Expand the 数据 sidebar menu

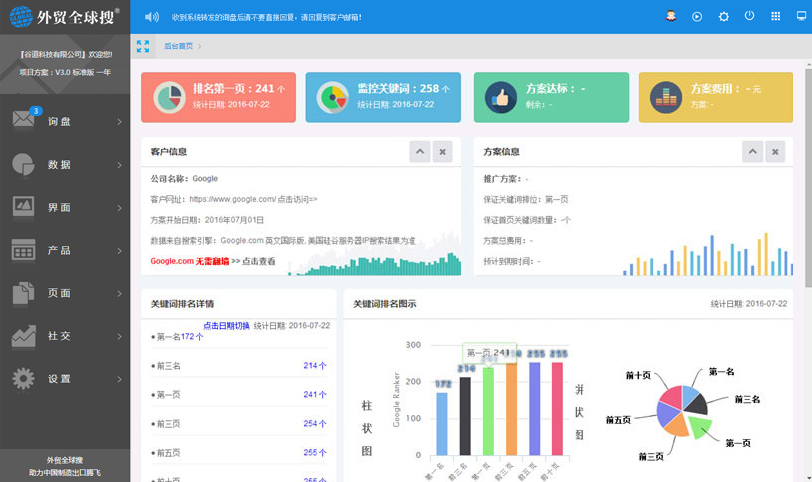65,165
